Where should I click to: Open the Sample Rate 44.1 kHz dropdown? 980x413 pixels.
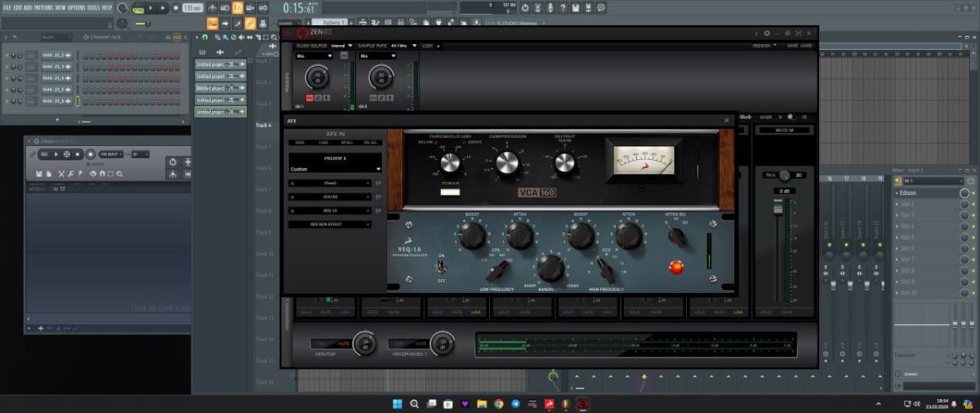[x=403, y=46]
